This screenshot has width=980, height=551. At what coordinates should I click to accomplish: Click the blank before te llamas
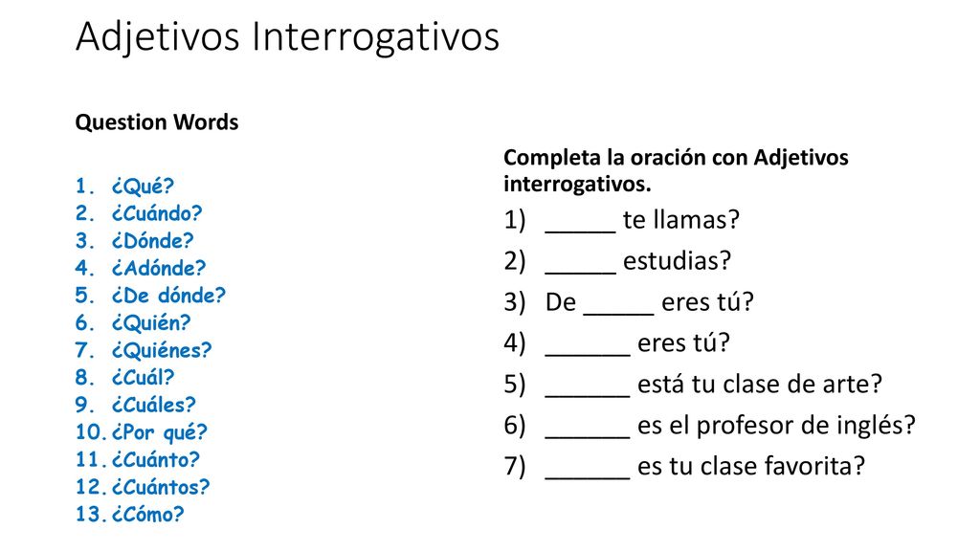[581, 225]
